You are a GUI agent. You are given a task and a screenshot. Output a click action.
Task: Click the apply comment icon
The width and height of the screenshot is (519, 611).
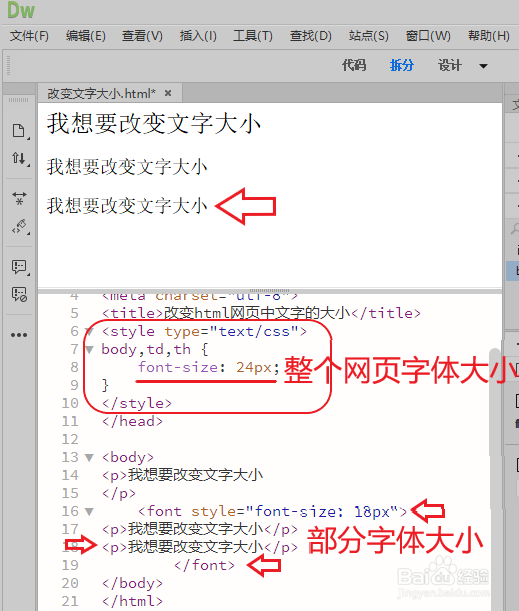19,267
